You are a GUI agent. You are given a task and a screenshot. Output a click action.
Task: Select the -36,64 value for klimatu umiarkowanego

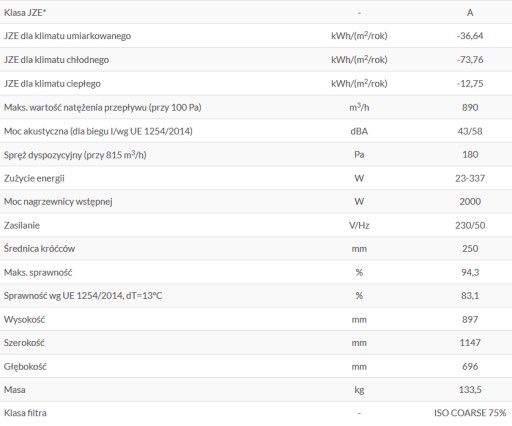point(470,36)
